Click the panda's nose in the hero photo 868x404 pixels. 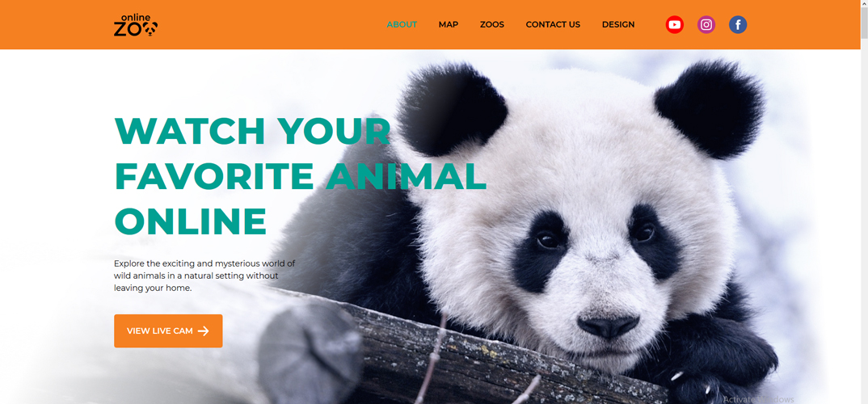608,326
